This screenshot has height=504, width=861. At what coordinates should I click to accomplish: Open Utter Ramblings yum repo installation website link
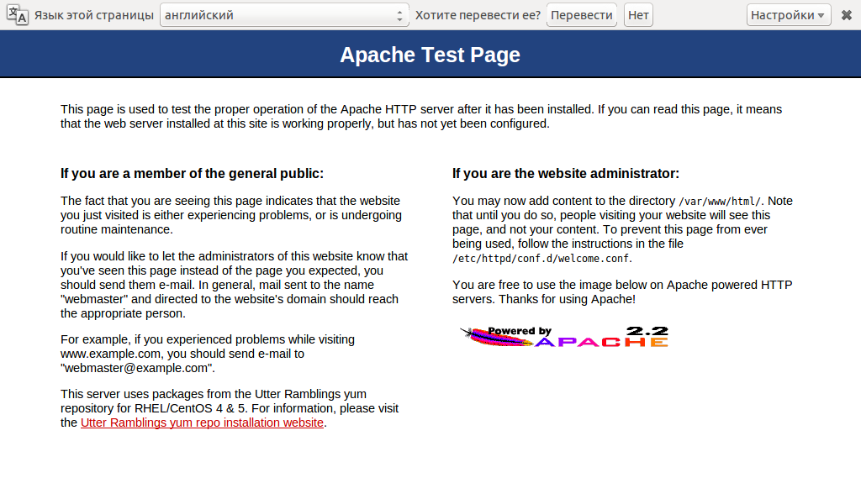pyautogui.click(x=202, y=423)
